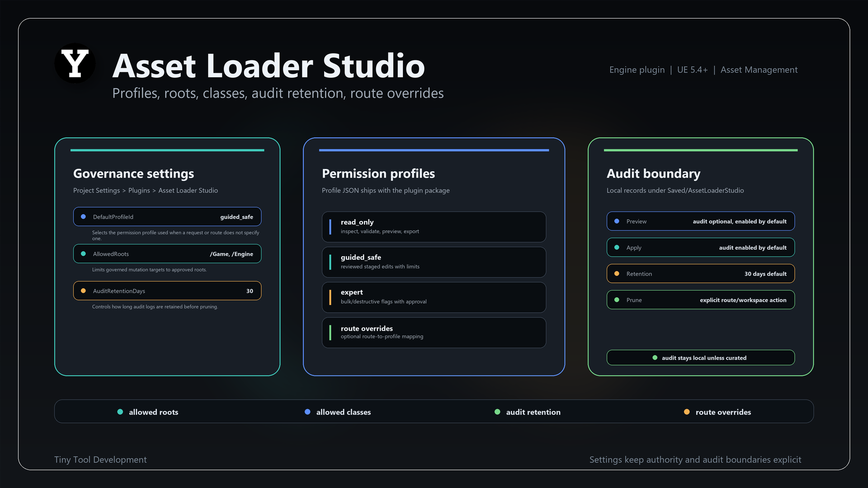Click the Governance settings heading
This screenshot has height=488, width=868.
point(134,174)
